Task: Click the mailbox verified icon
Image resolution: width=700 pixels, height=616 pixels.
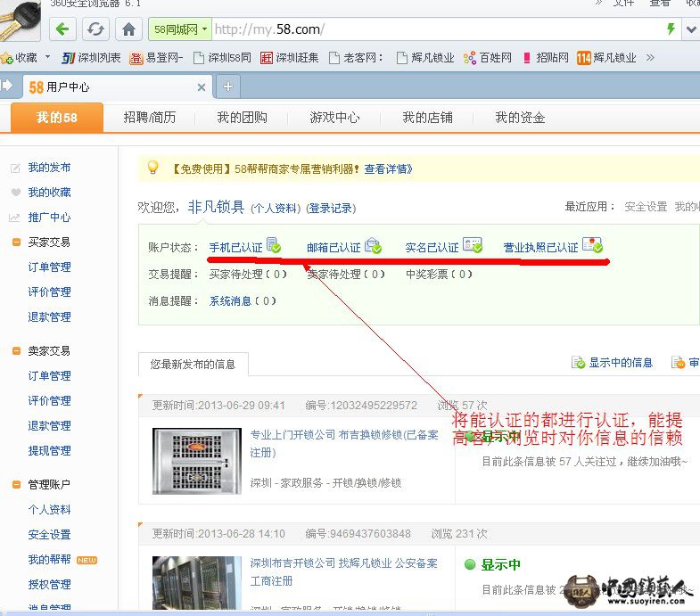Action: pyautogui.click(x=373, y=245)
